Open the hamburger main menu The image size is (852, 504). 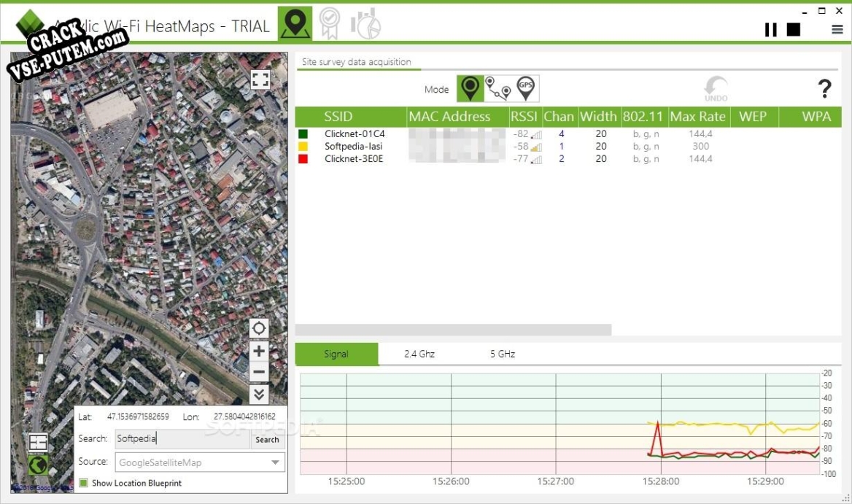[837, 29]
